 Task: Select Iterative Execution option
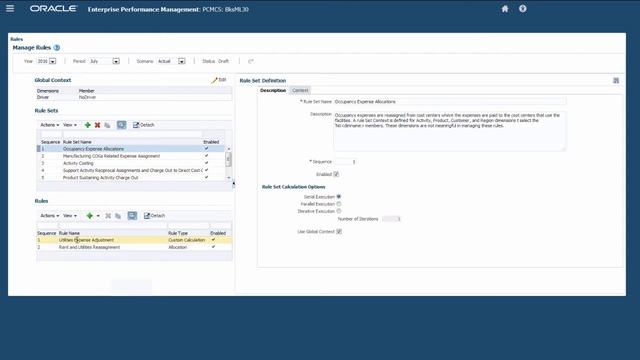339,211
